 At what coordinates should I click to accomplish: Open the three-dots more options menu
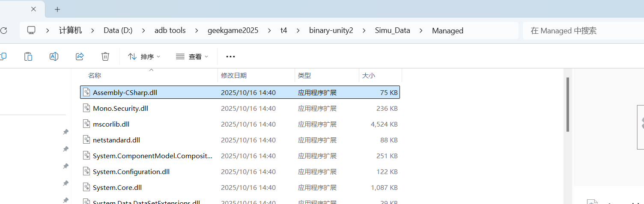point(231,56)
